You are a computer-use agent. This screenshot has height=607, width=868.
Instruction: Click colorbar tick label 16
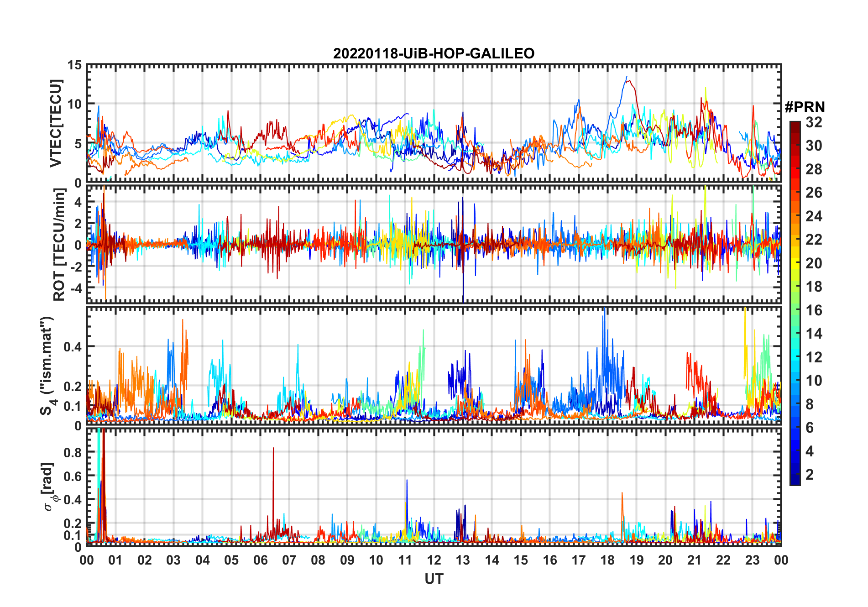(x=814, y=310)
